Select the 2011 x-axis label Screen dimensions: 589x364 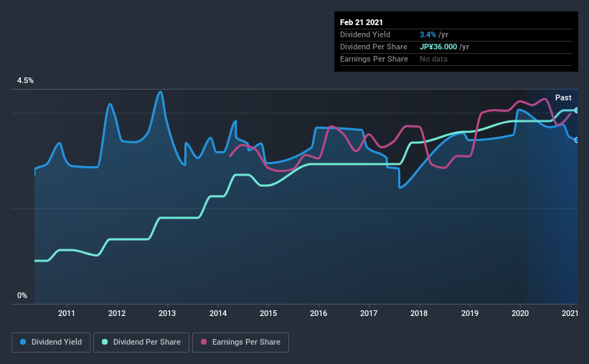tap(67, 313)
